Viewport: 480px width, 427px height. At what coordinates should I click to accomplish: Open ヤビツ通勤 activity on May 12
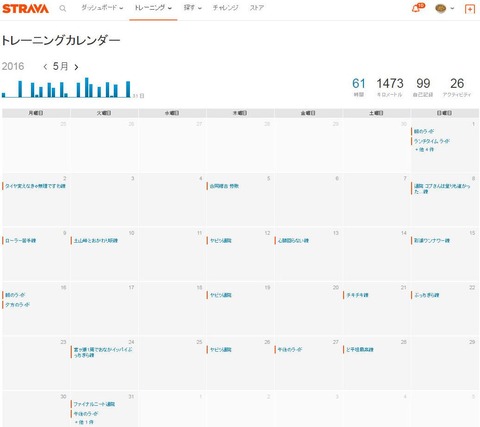[220, 240]
